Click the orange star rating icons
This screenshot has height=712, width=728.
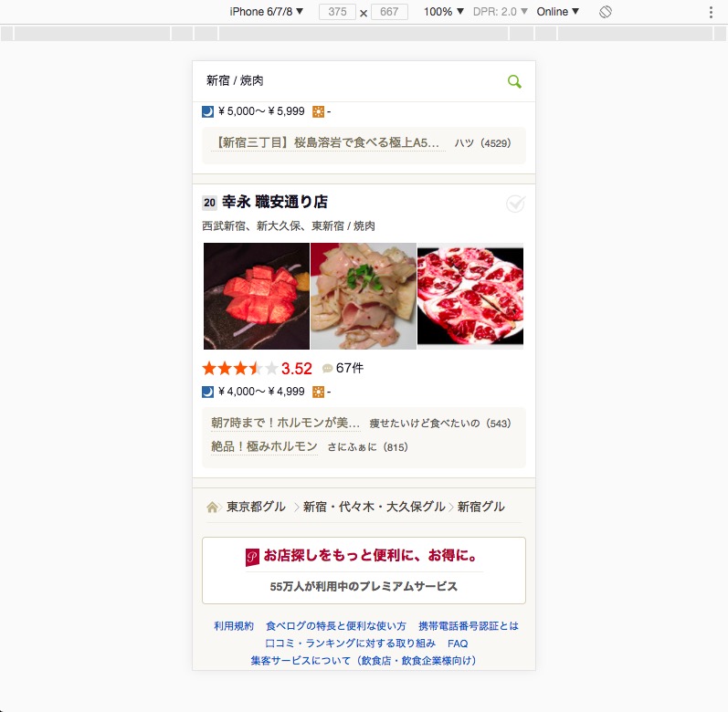(240, 369)
